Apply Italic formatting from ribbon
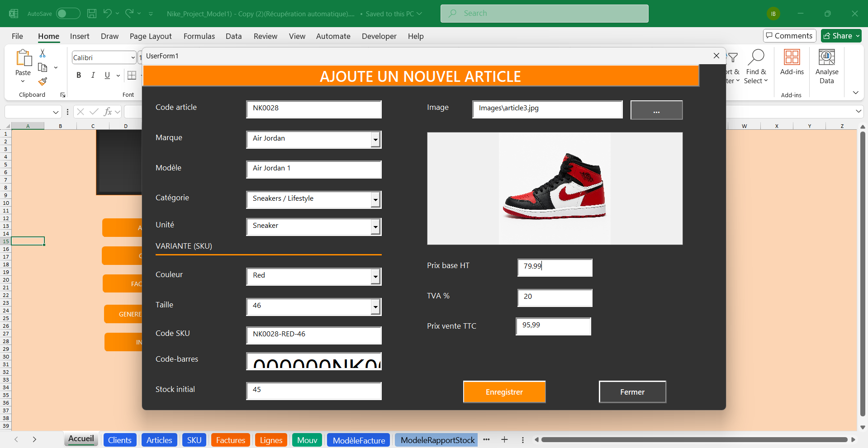The width and height of the screenshot is (868, 448). pos(93,75)
